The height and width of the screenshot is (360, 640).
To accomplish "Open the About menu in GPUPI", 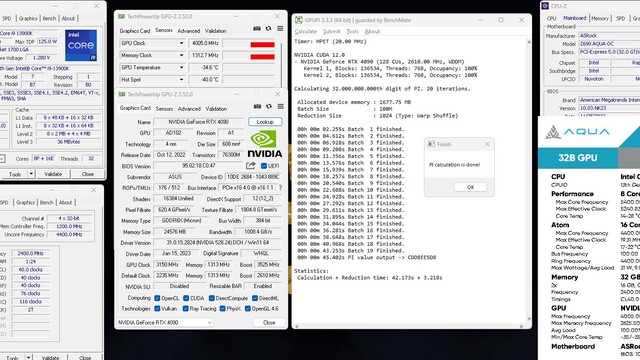I will [x=372, y=31].
